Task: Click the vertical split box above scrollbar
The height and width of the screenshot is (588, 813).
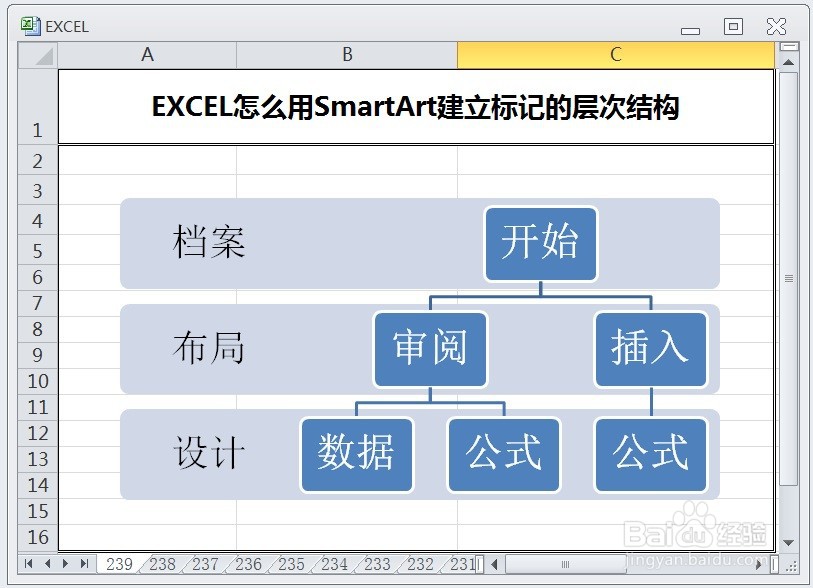Action: coord(789,47)
